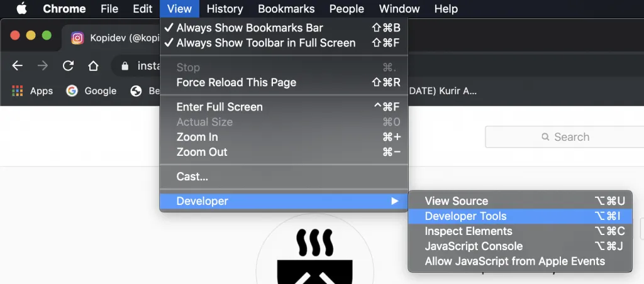The image size is (644, 284).
Task: Click the browser back arrow
Action: pyautogui.click(x=18, y=66)
